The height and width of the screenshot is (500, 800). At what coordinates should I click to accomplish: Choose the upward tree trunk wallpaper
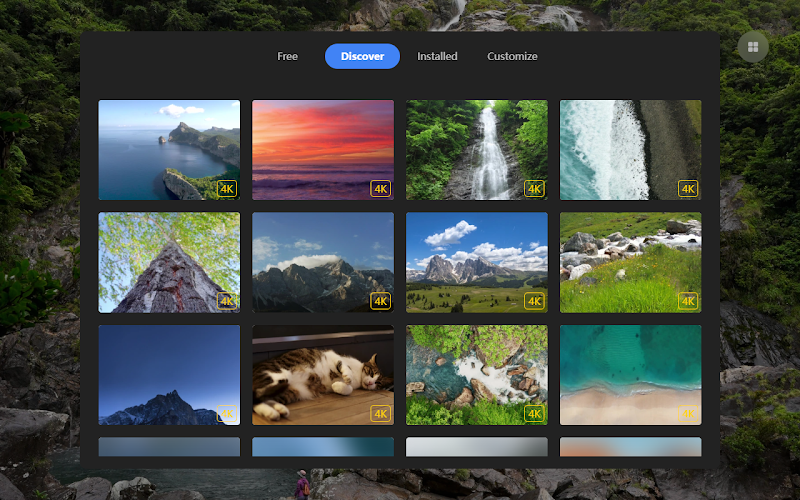[169, 262]
